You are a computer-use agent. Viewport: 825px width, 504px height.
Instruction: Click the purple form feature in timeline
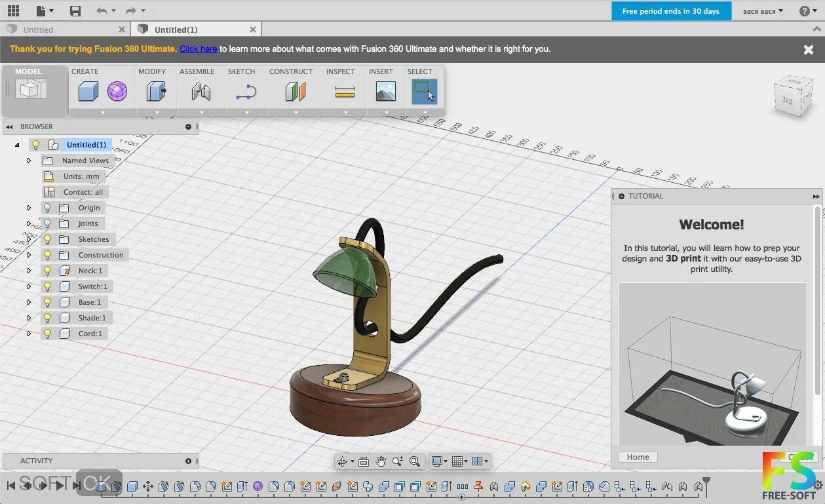[x=258, y=486]
